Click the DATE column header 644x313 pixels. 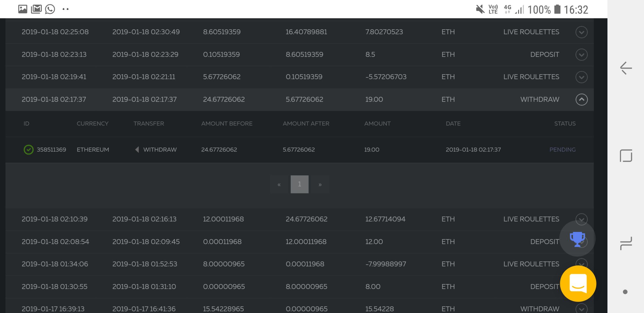coord(453,123)
